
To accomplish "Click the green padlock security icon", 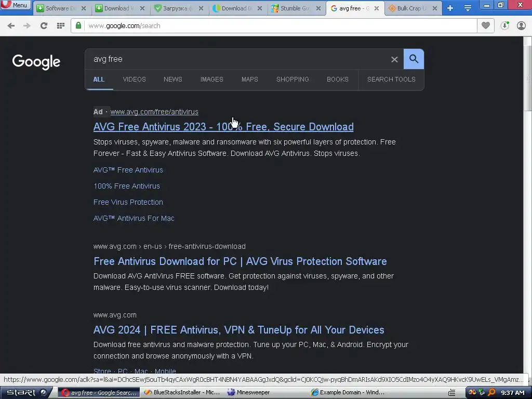I will [78, 25].
